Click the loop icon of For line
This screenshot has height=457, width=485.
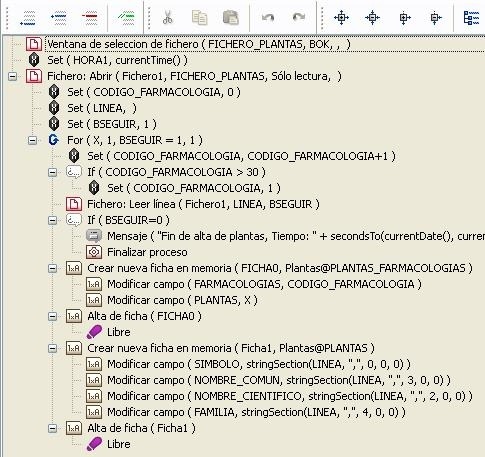click(53, 140)
